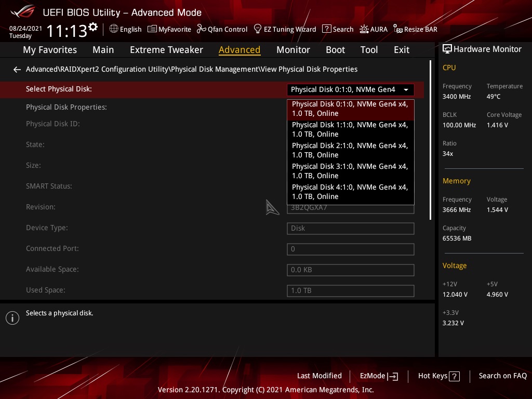Click the 'SMART Status:' label
Image resolution: width=532 pixels, height=399 pixels.
tap(49, 187)
